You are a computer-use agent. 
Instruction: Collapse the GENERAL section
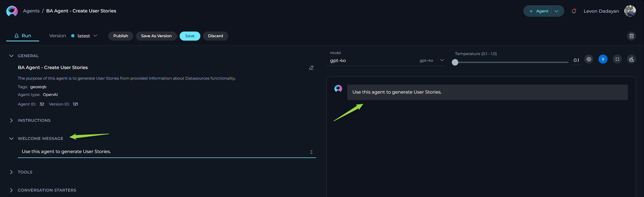click(11, 56)
